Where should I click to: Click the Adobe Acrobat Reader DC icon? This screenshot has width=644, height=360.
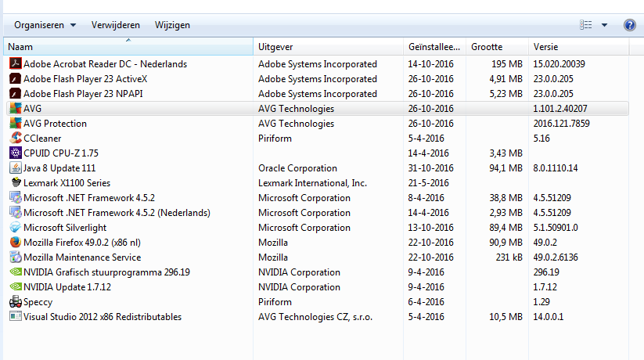(x=15, y=64)
